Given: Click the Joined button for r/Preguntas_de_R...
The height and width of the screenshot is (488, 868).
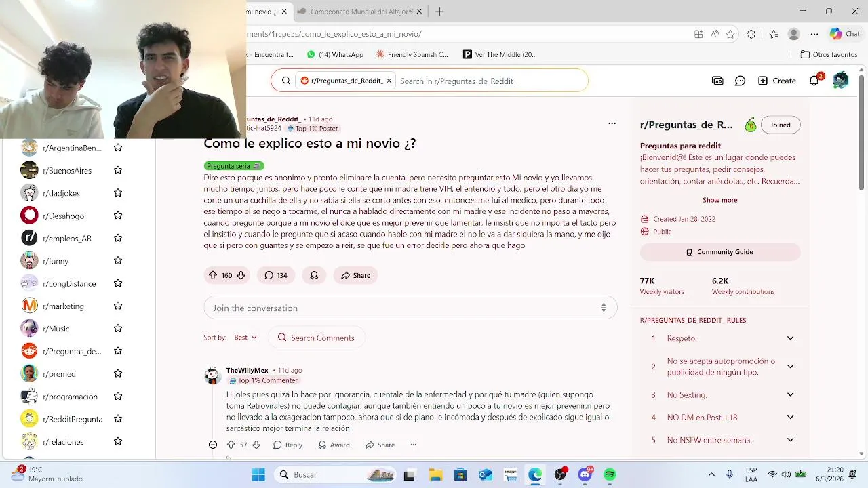Looking at the screenshot, I should 780,125.
